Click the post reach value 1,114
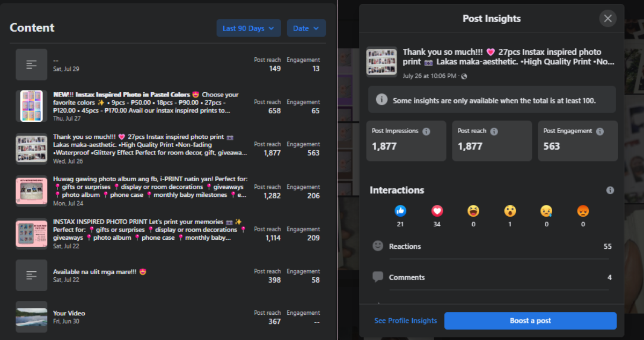 [x=273, y=238]
